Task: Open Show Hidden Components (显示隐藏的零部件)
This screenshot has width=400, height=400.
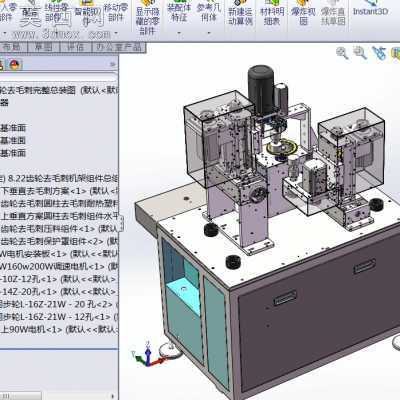Action: pyautogui.click(x=147, y=17)
